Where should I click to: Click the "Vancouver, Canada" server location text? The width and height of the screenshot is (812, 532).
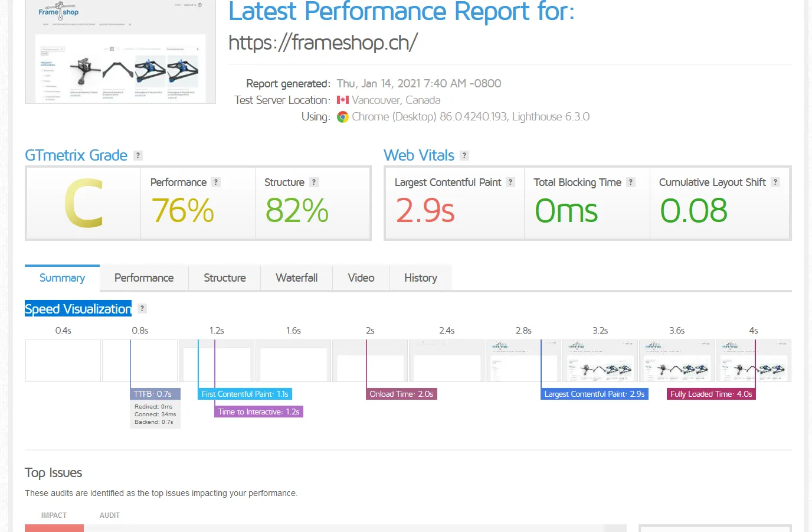pyautogui.click(x=396, y=100)
